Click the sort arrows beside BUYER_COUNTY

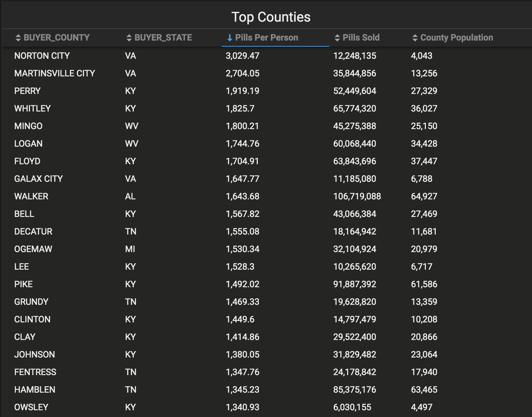coord(18,38)
